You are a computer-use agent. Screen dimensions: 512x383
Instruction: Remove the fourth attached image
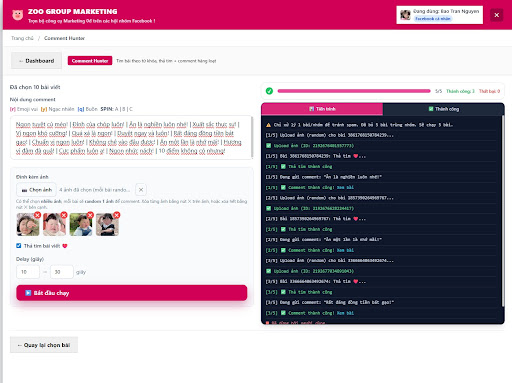coord(117,215)
